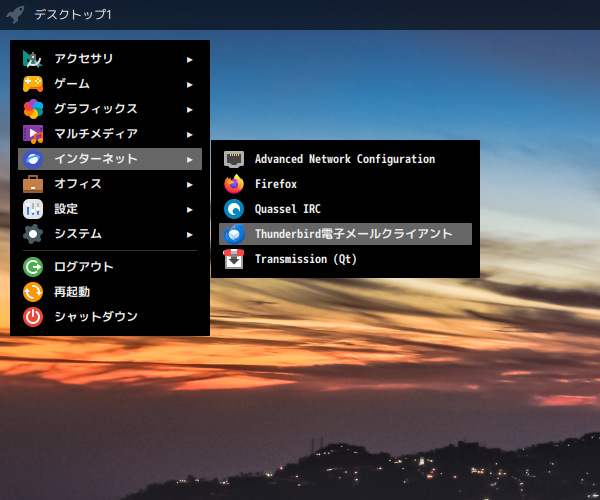Click the アクセサリ category icon
This screenshot has height=500, width=600.
click(33, 59)
